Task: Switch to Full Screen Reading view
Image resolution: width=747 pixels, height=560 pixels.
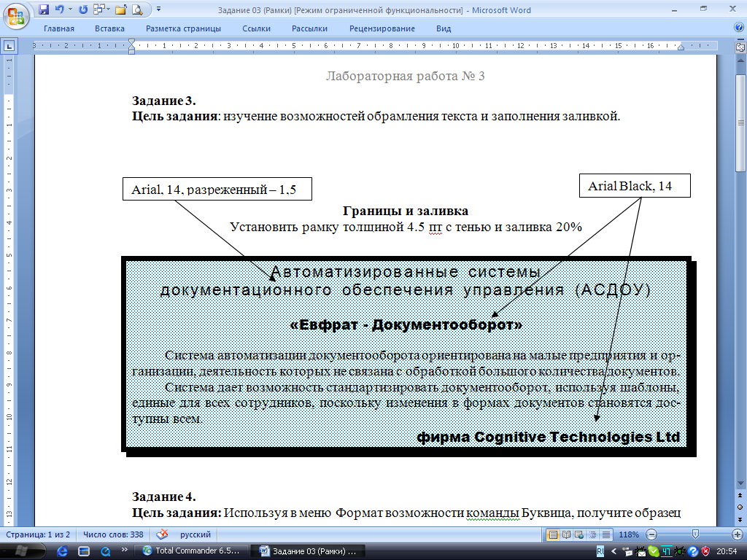Action: click(x=566, y=534)
